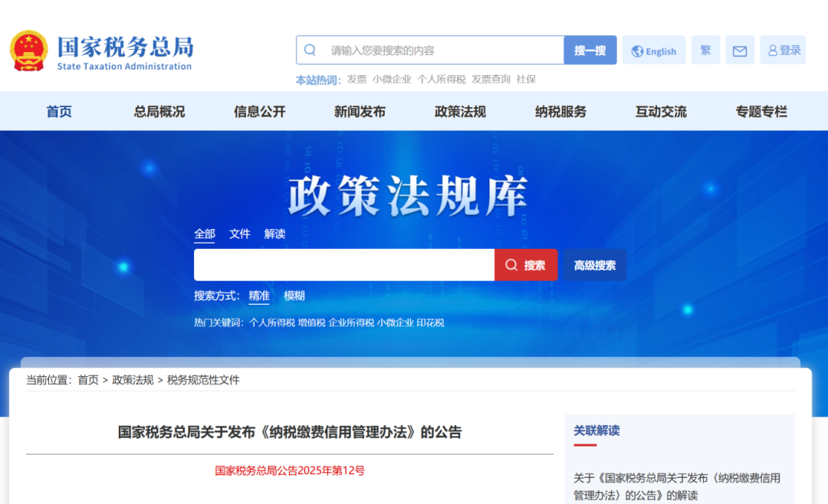Image resolution: width=828 pixels, height=504 pixels.
Task: Select the 全部 search tab
Action: pos(205,234)
